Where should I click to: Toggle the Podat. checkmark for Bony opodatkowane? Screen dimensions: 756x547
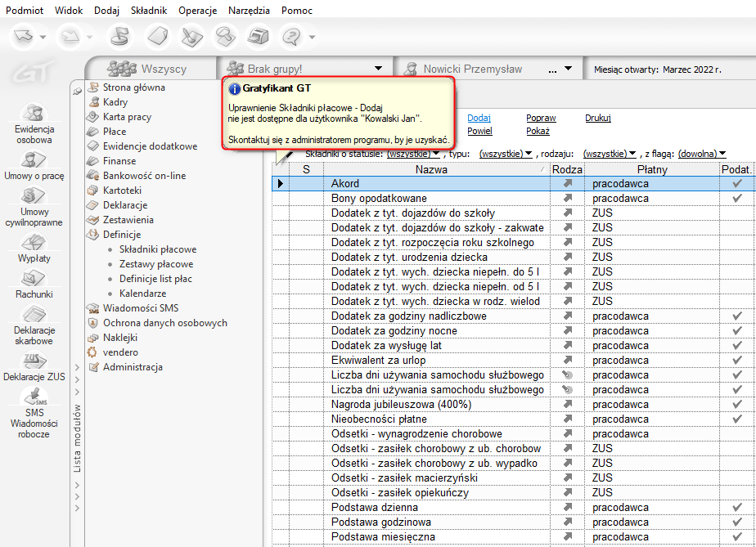736,199
